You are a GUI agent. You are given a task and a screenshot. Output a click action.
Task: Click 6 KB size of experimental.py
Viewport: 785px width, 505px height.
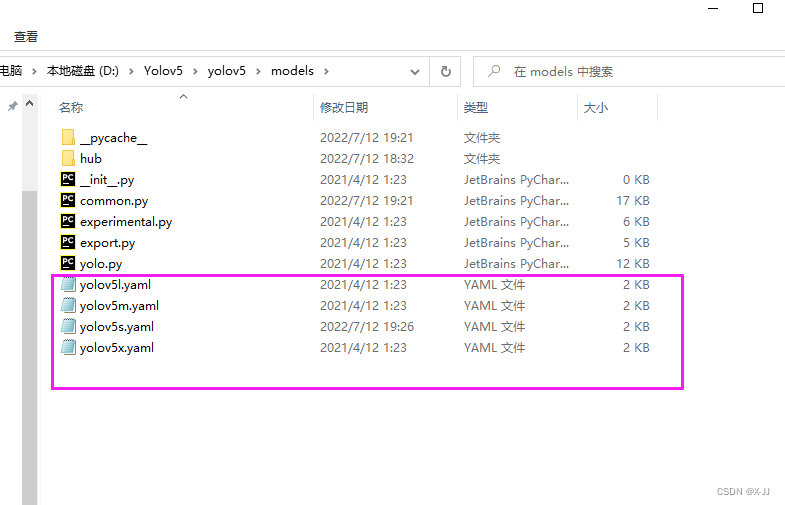636,222
